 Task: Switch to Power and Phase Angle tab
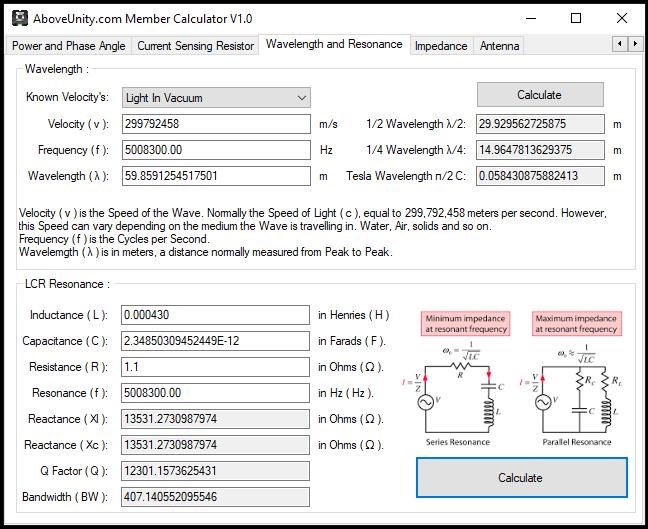coord(69,45)
